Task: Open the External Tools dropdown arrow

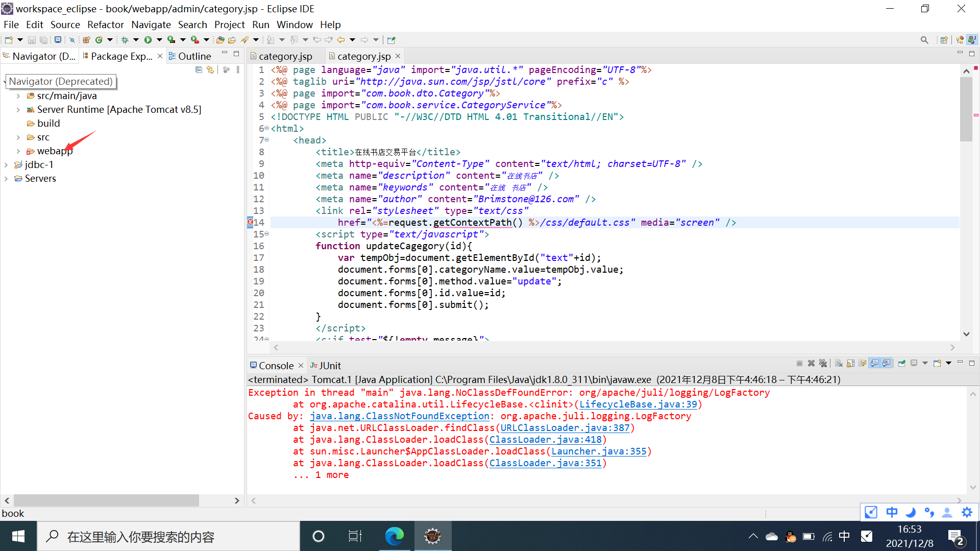Action: (206, 40)
